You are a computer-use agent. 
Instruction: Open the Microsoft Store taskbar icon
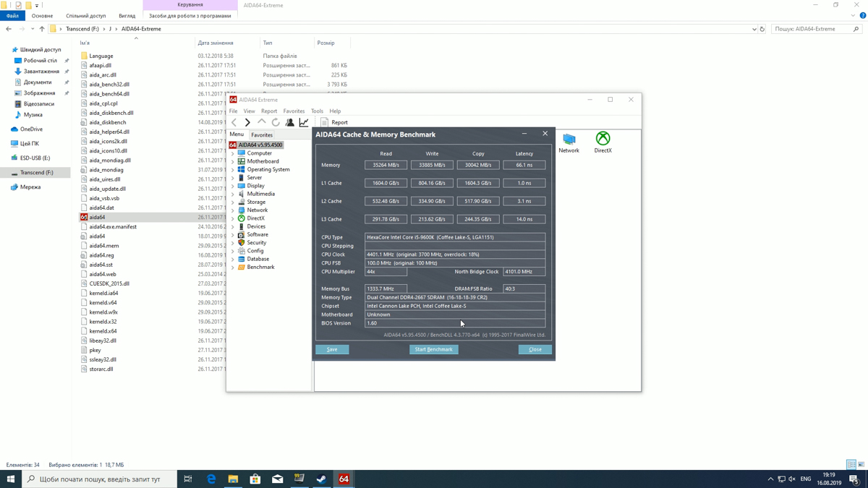click(x=255, y=479)
